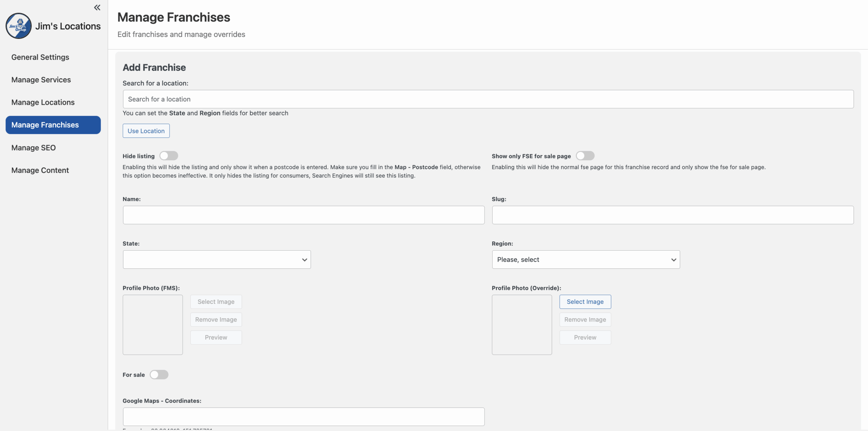Focus the Name input field

pos(303,215)
